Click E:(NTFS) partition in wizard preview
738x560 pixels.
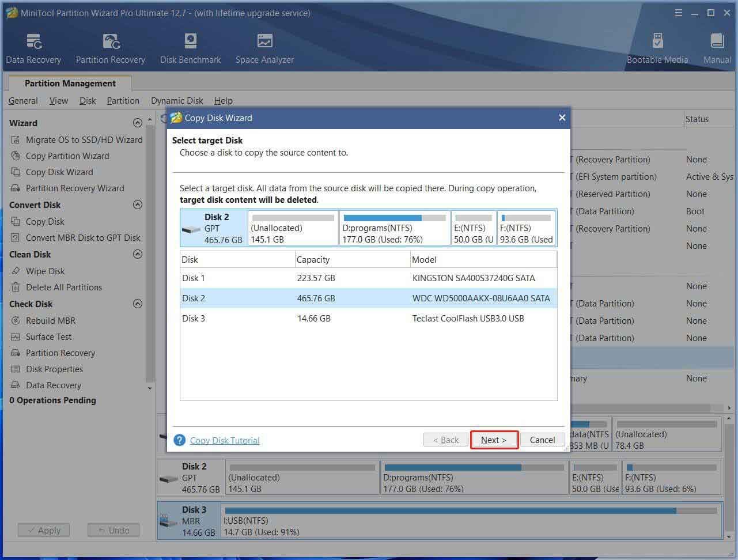click(x=473, y=228)
